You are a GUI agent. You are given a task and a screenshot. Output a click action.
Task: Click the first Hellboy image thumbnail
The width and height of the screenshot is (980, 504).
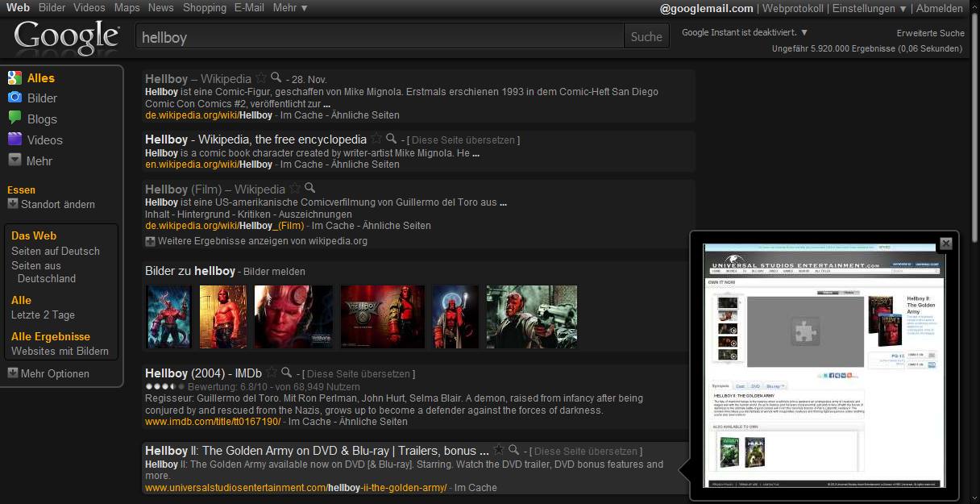coord(168,314)
